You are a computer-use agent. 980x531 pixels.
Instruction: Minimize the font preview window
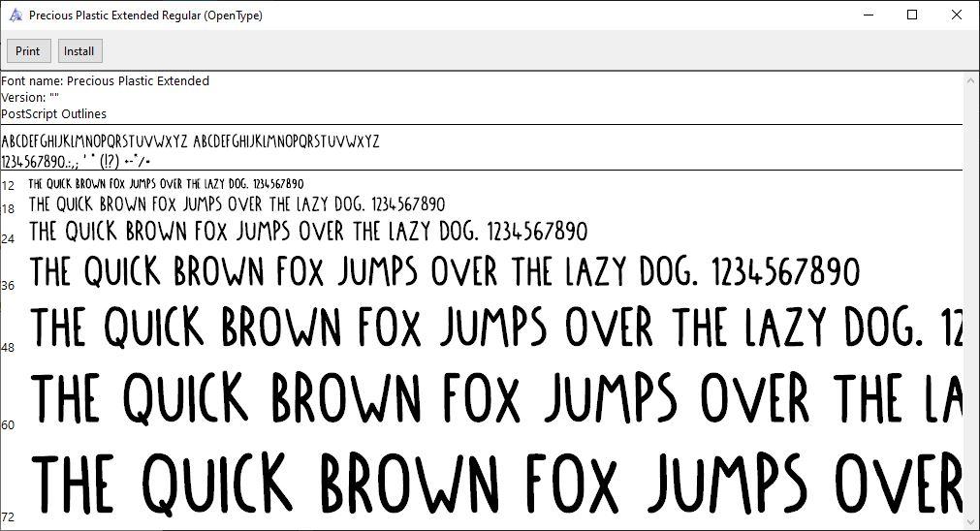coord(869,16)
